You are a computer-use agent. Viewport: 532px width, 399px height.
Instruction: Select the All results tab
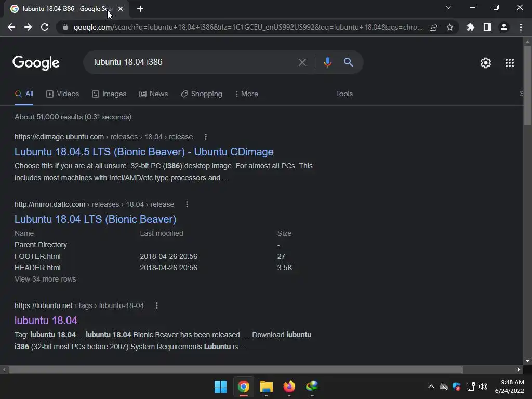coord(24,94)
